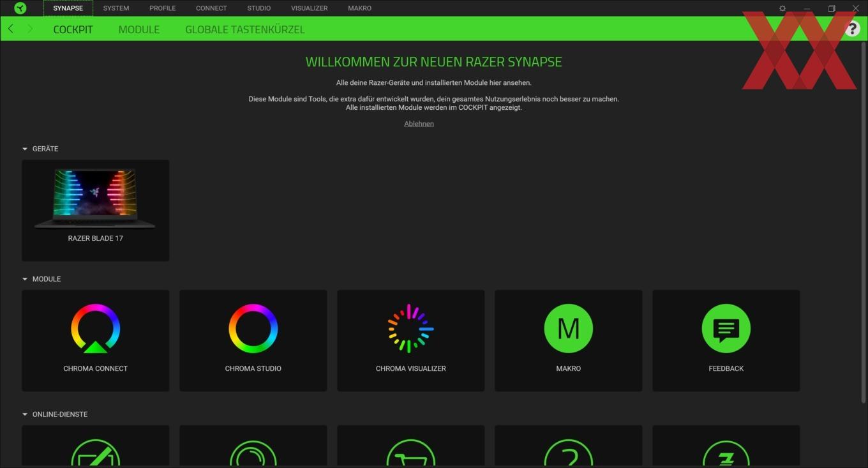Click the Razer logo icon in the title bar
Image resolution: width=868 pixels, height=468 pixels.
20,8
